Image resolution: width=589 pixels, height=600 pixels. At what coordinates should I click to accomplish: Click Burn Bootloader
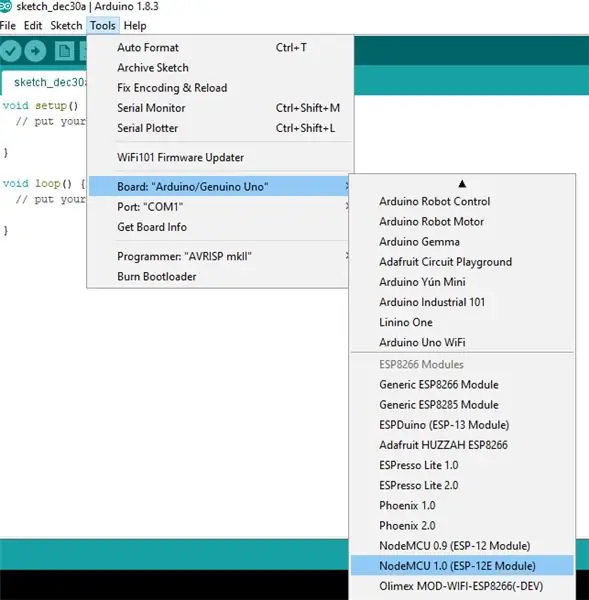219,276
